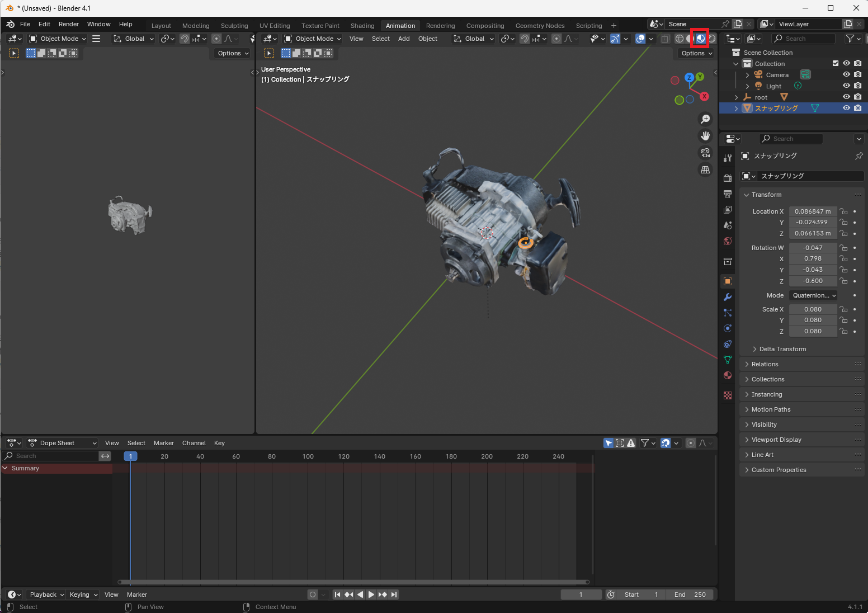
Task: Expand the root object in outliner
Action: (x=737, y=97)
